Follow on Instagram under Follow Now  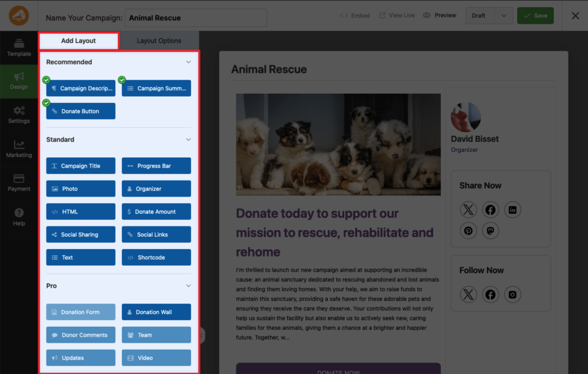tap(512, 294)
